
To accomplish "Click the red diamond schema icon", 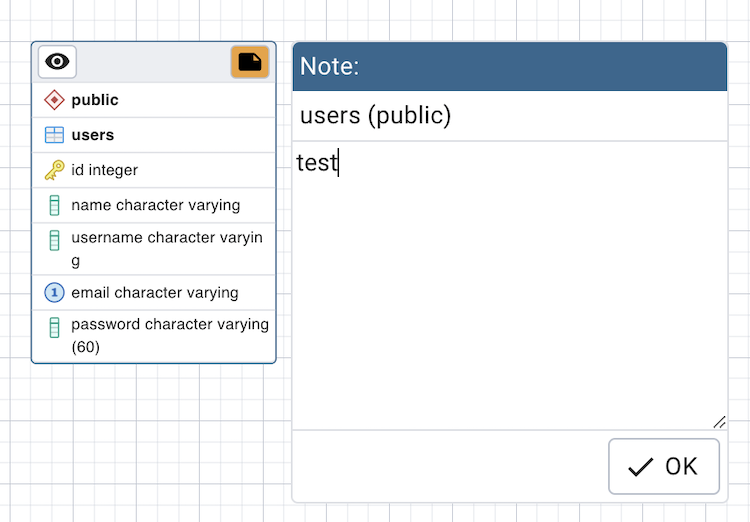I will (x=54, y=100).
